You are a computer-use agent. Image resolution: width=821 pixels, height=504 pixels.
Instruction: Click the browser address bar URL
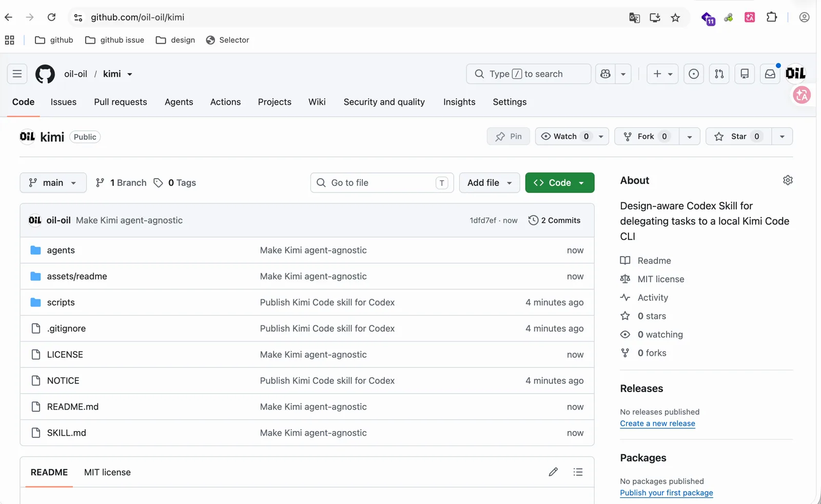138,17
